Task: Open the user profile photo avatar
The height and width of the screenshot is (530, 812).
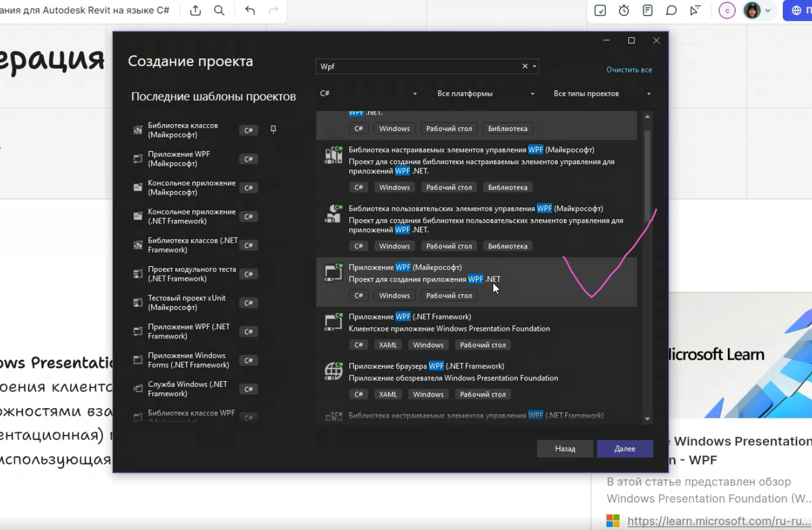Action: click(x=752, y=10)
